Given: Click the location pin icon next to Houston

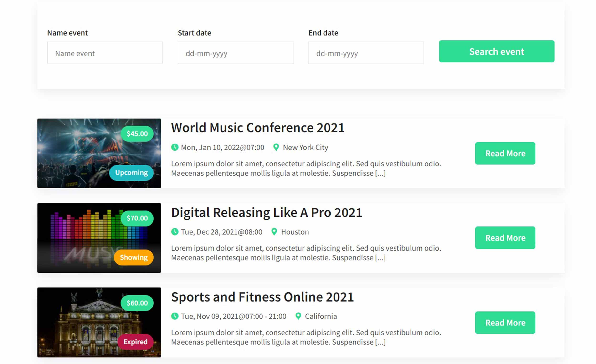Looking at the screenshot, I should tap(274, 232).
